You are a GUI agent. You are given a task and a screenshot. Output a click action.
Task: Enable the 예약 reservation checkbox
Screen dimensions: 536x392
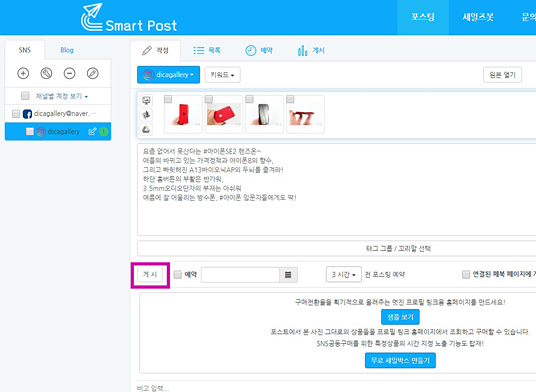[178, 274]
